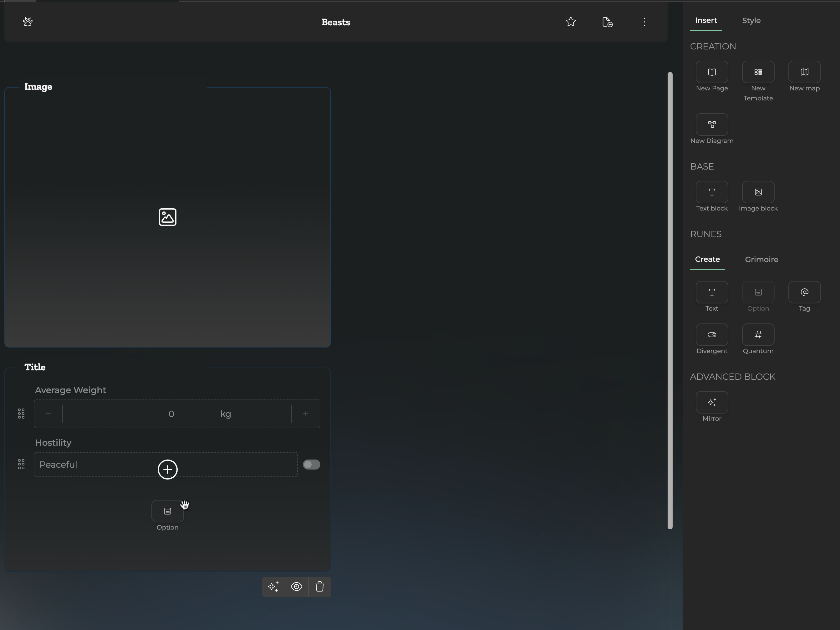This screenshot has width=840, height=630.
Task: Select the Divergent toggle rune
Action: click(711, 335)
